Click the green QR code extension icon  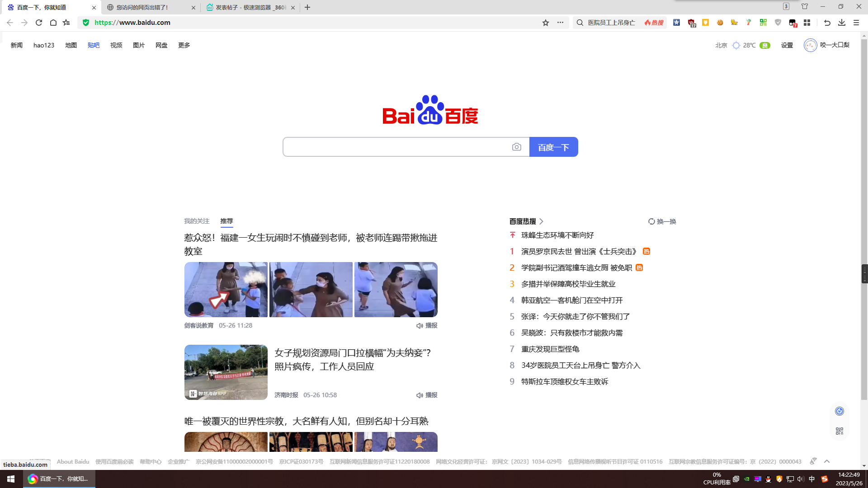tap(763, 23)
